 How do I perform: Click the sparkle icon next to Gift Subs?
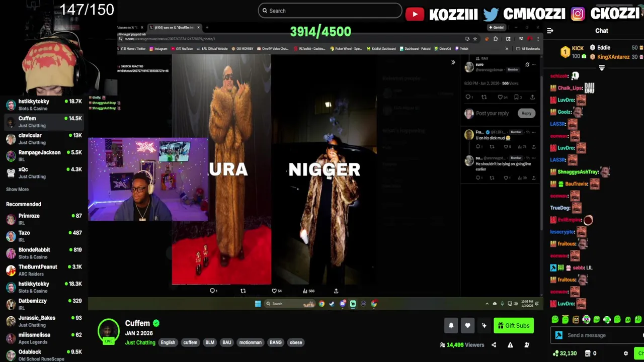point(484,326)
